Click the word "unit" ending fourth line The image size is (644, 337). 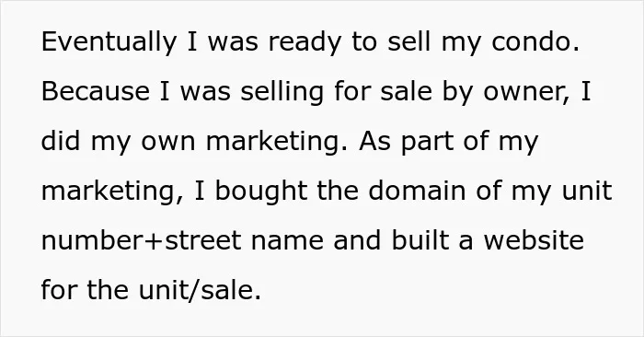(587, 191)
